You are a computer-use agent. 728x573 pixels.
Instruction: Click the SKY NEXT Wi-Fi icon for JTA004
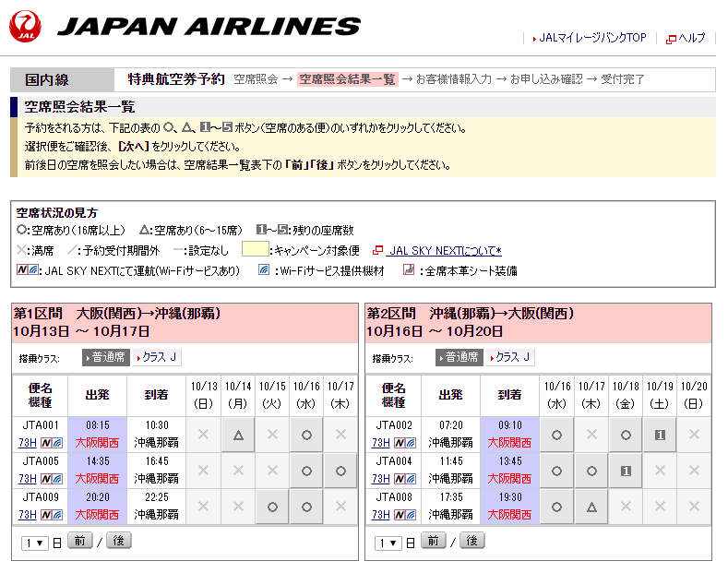click(x=405, y=479)
